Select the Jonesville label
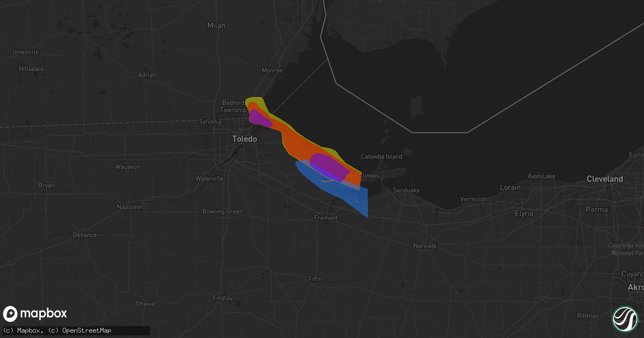This screenshot has height=338, width=644. pyautogui.click(x=25, y=52)
